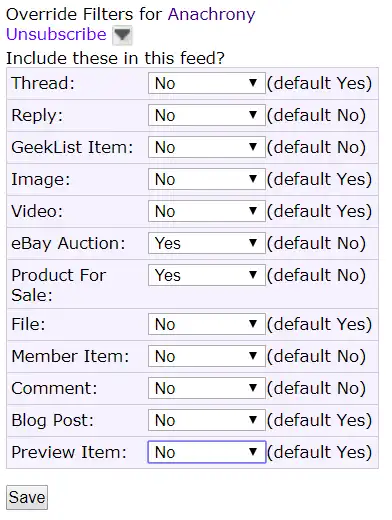The image size is (392, 520).
Task: Change the Image filter select box
Action: tap(207, 179)
